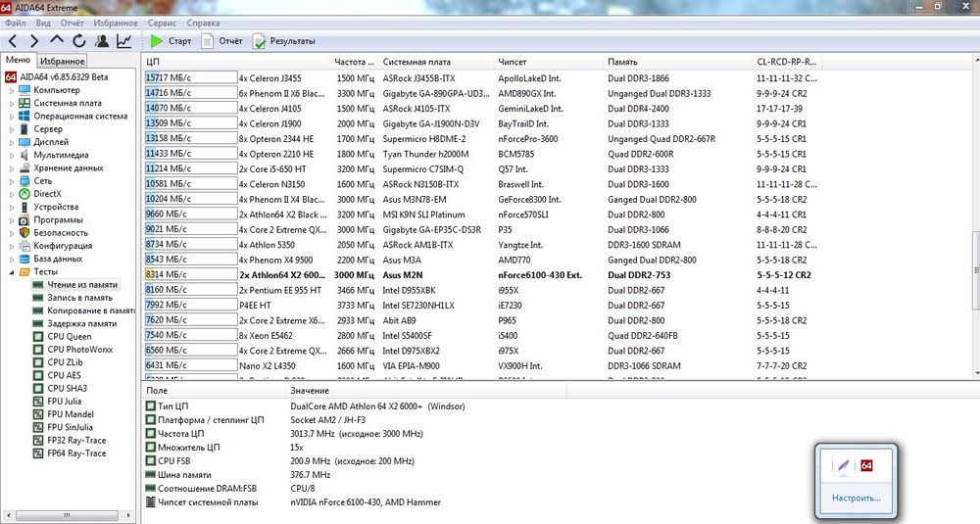Select the Безопасность shield icon

click(24, 232)
